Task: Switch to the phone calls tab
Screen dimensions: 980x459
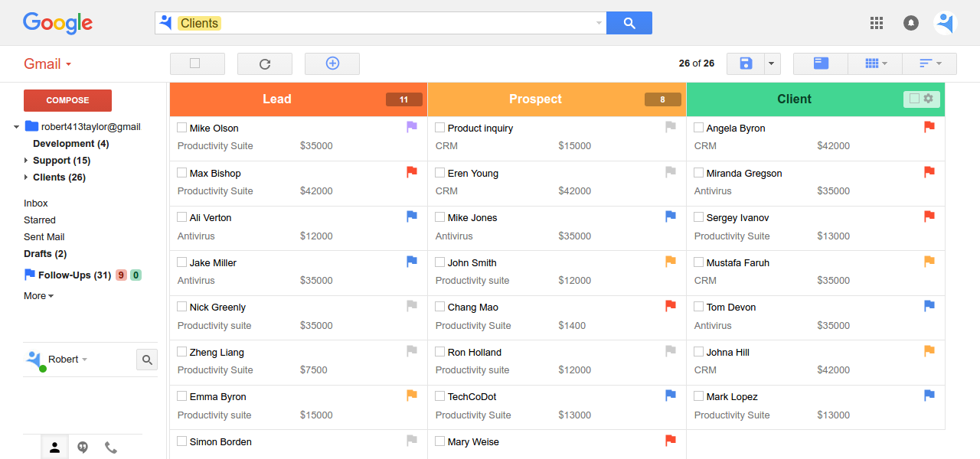Action: pos(111,448)
